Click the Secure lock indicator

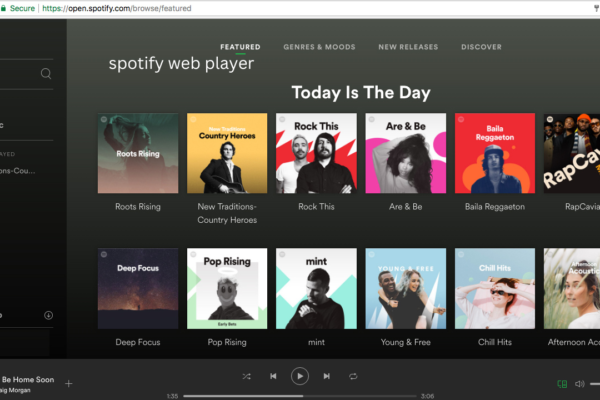pos(18,8)
